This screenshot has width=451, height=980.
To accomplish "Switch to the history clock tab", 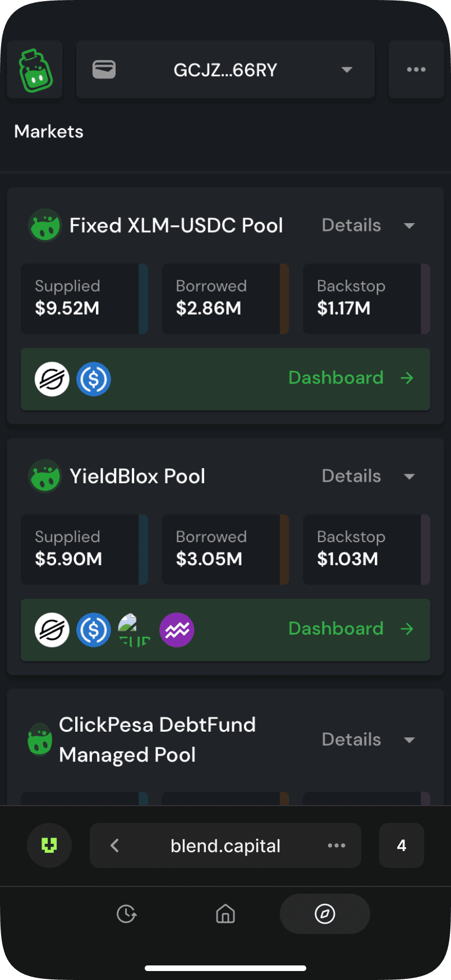I will tap(126, 914).
